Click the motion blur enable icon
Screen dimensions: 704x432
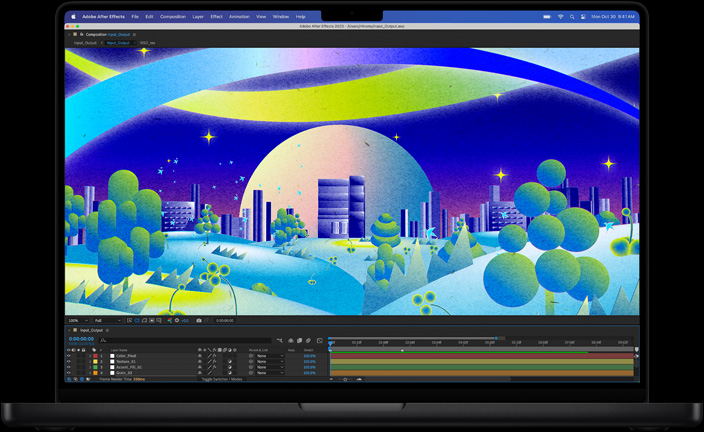(307, 341)
